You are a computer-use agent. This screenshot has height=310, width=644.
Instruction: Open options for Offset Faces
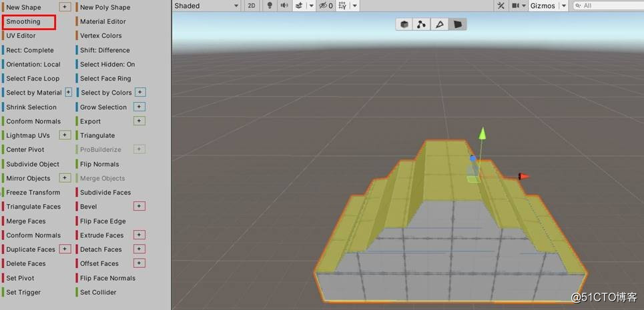tap(139, 263)
